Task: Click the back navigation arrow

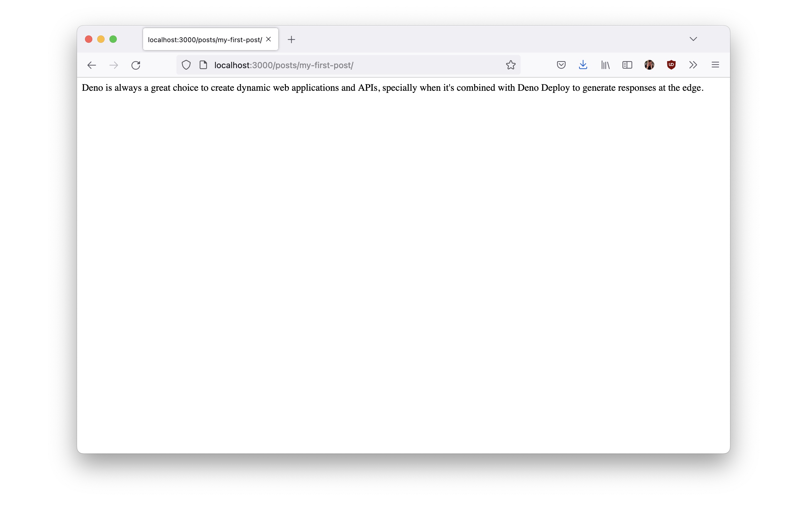Action: 91,65
